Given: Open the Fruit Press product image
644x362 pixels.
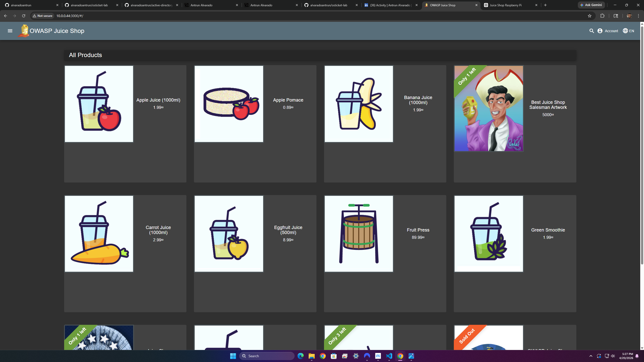Looking at the screenshot, I should tap(359, 234).
